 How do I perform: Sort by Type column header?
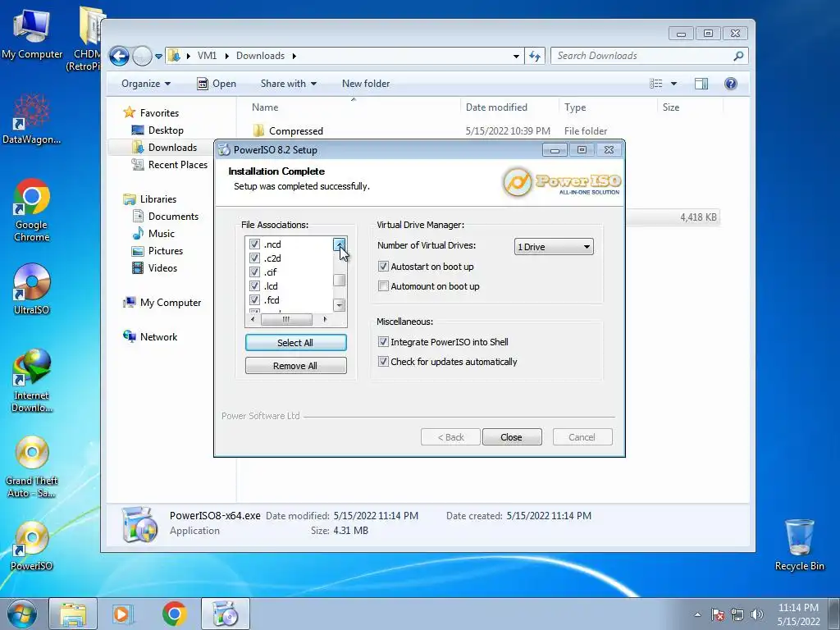tap(608, 107)
